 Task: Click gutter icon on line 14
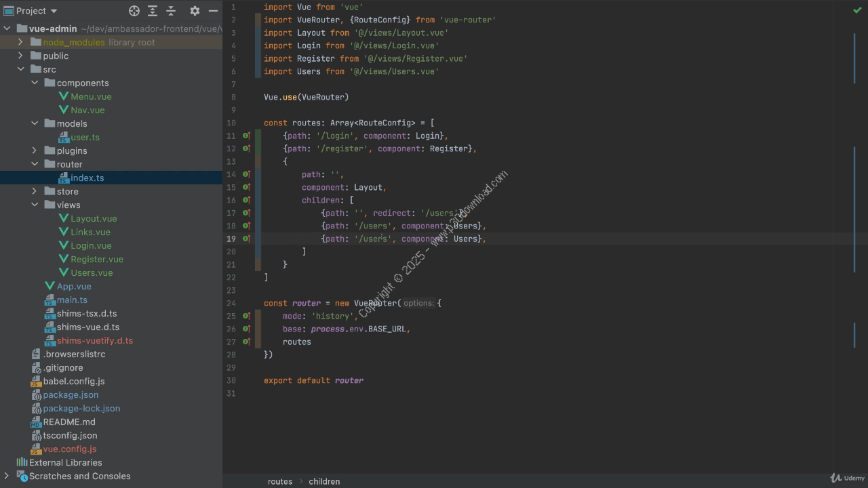click(247, 174)
